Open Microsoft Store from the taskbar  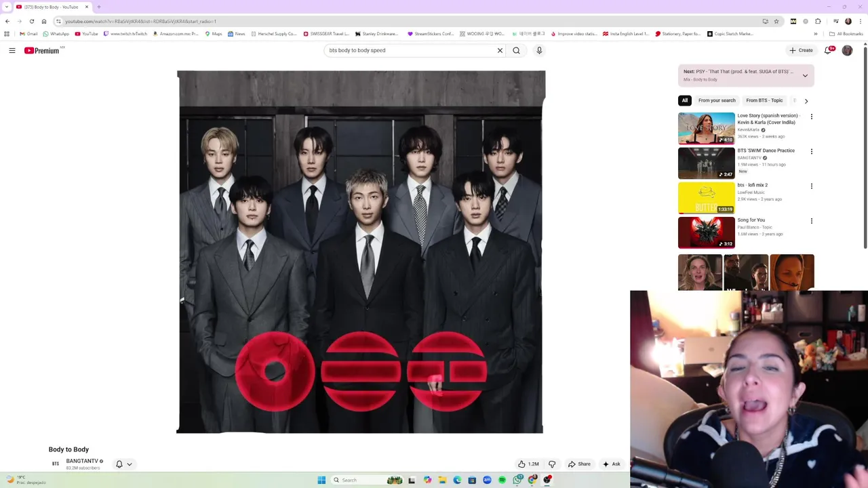click(472, 480)
